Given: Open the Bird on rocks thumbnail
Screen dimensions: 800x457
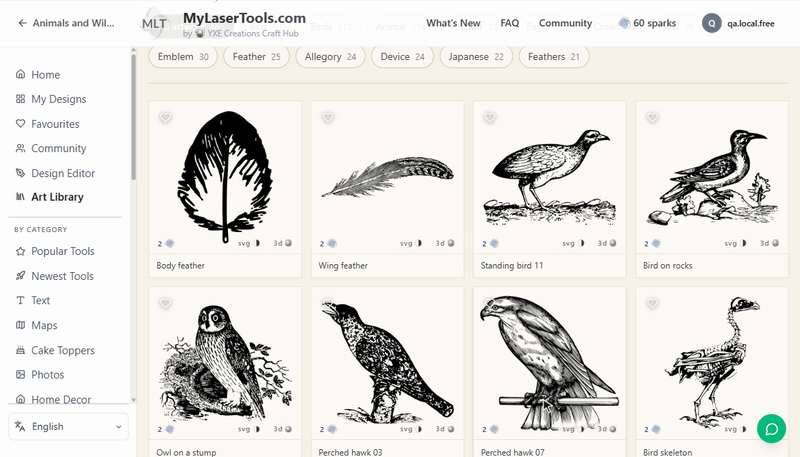Looking at the screenshot, I should (712, 176).
